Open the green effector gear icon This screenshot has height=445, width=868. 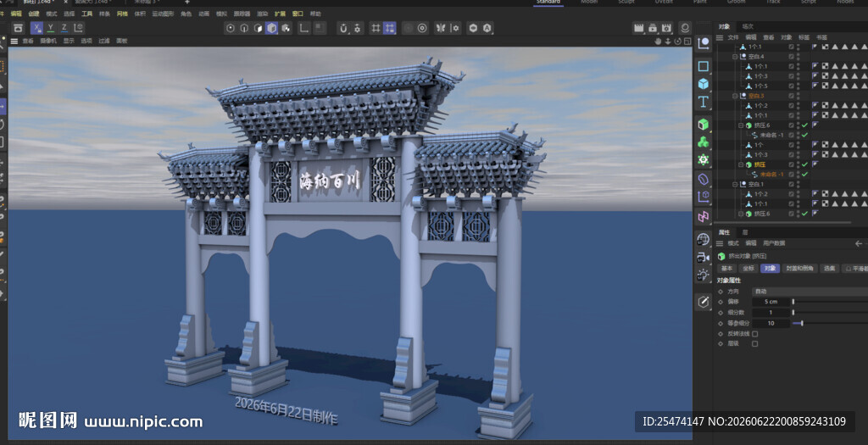coord(704,159)
